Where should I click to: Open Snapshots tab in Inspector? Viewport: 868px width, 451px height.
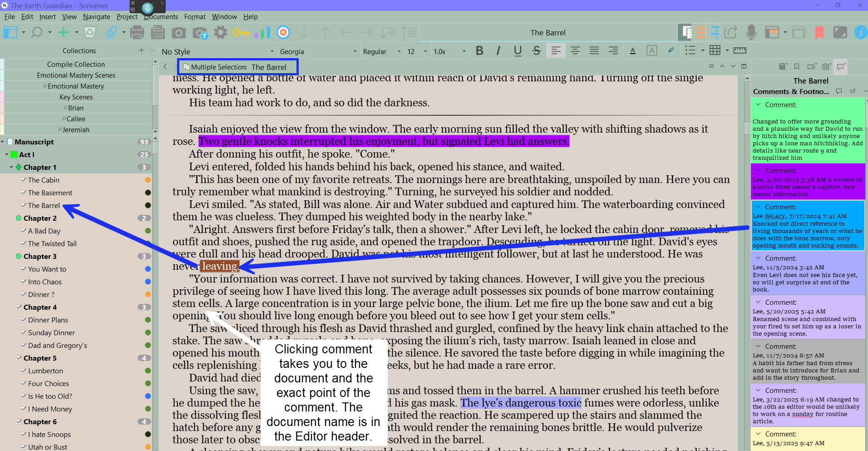(x=826, y=67)
